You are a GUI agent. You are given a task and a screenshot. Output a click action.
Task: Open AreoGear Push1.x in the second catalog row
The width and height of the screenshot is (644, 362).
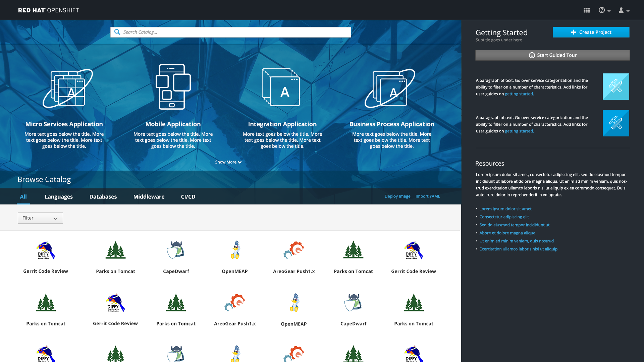tap(235, 310)
